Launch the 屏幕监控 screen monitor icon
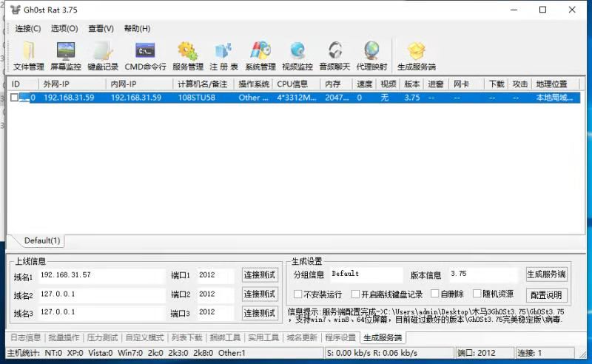The width and height of the screenshot is (592, 364). pyautogui.click(x=66, y=56)
